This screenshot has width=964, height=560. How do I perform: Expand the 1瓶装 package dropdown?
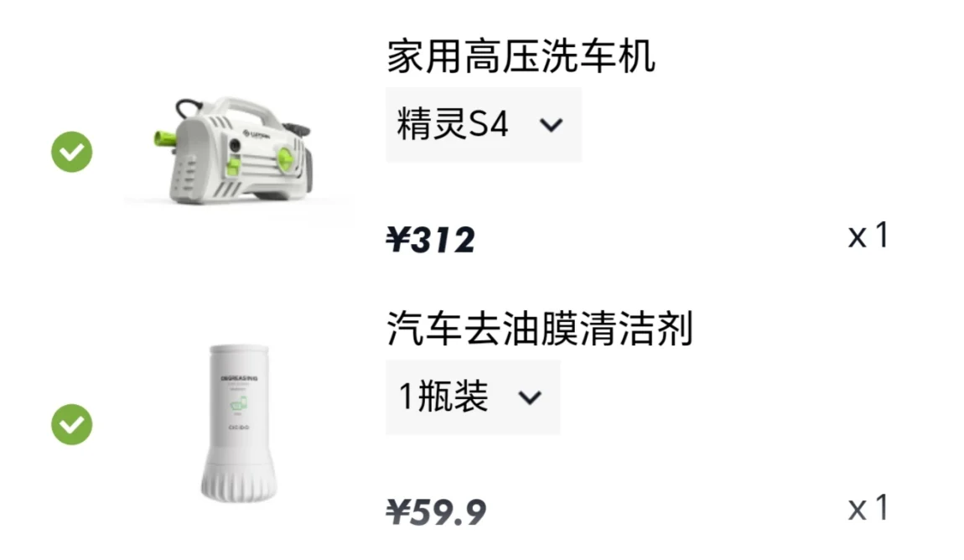(x=473, y=397)
